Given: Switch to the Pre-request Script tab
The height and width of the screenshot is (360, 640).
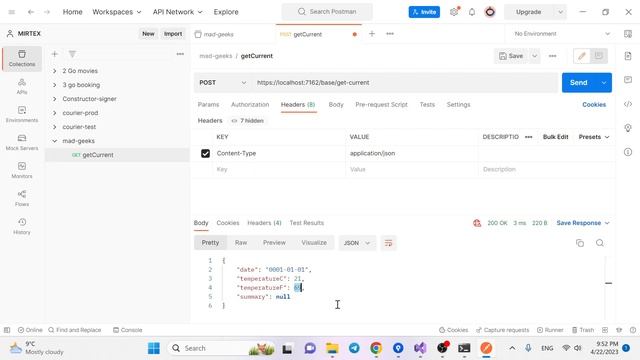Looking at the screenshot, I should 381,105.
